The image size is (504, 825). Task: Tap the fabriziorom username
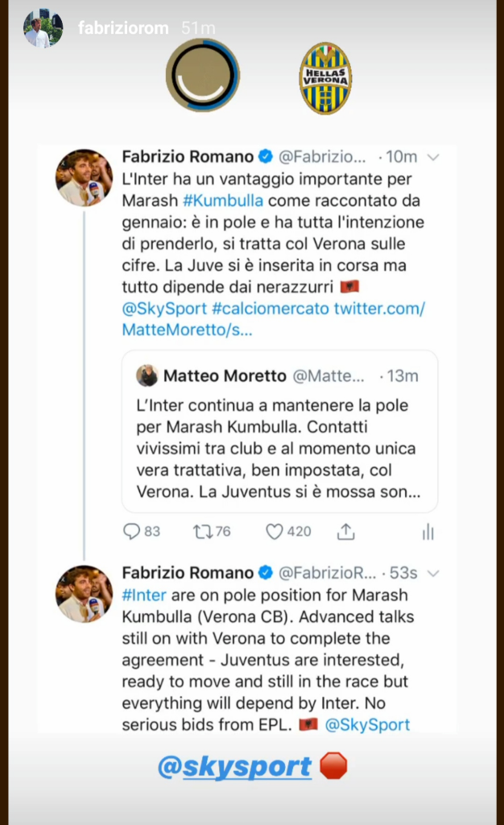pyautogui.click(x=122, y=29)
